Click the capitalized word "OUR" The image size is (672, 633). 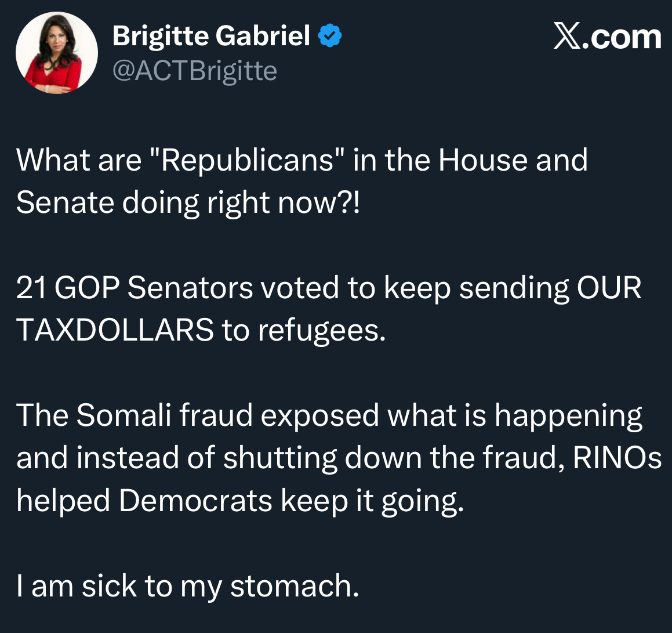pyautogui.click(x=609, y=288)
